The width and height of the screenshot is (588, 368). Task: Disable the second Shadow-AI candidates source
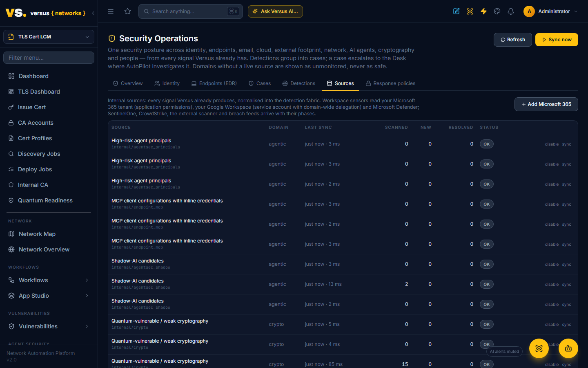[x=552, y=285]
